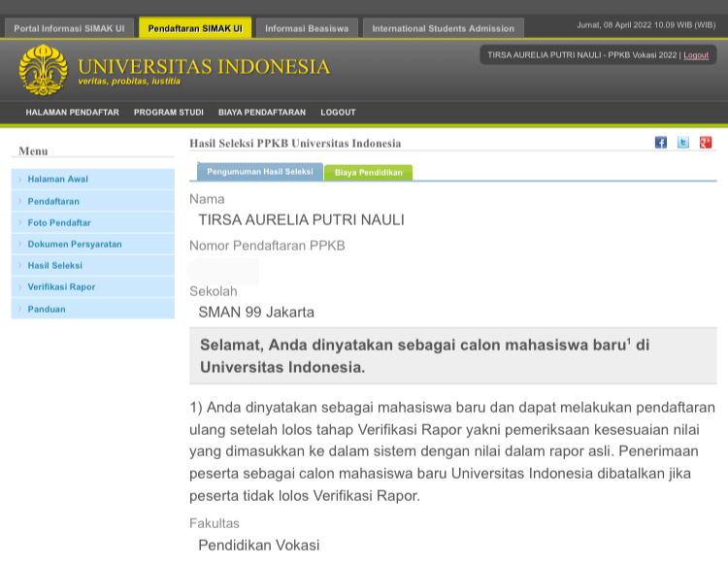This screenshot has height=564, width=728.
Task: Switch to the Biaya Pendidikan tab
Action: [369, 173]
